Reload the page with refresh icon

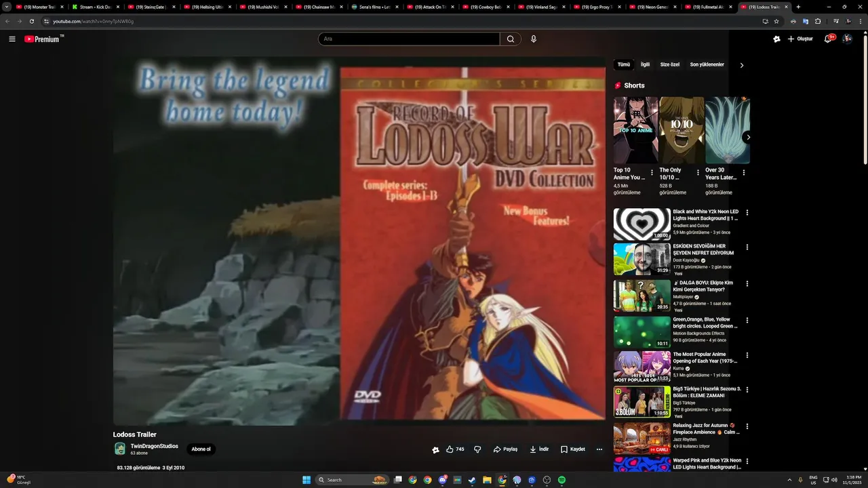(x=31, y=21)
